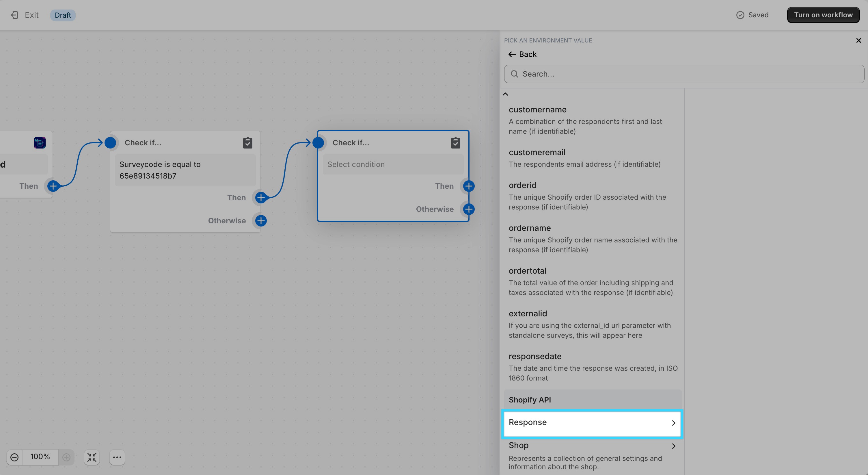
Task: Click the Check if... title on Surveycode node
Action: tap(143, 143)
